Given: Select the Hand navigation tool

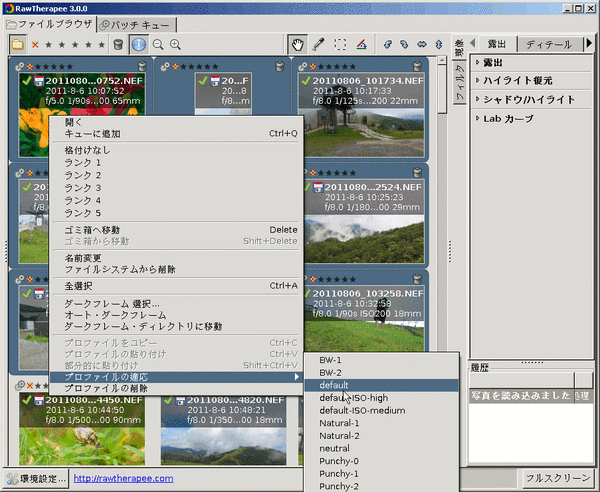Looking at the screenshot, I should [x=297, y=45].
